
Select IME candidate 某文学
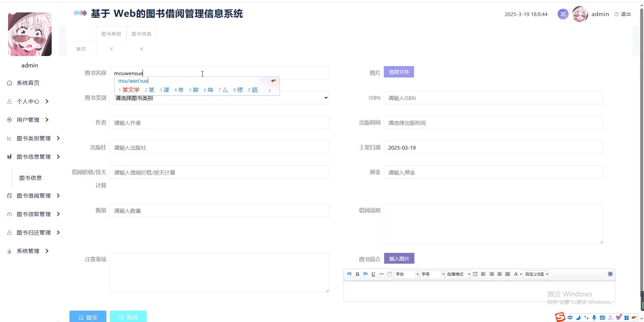(129, 90)
